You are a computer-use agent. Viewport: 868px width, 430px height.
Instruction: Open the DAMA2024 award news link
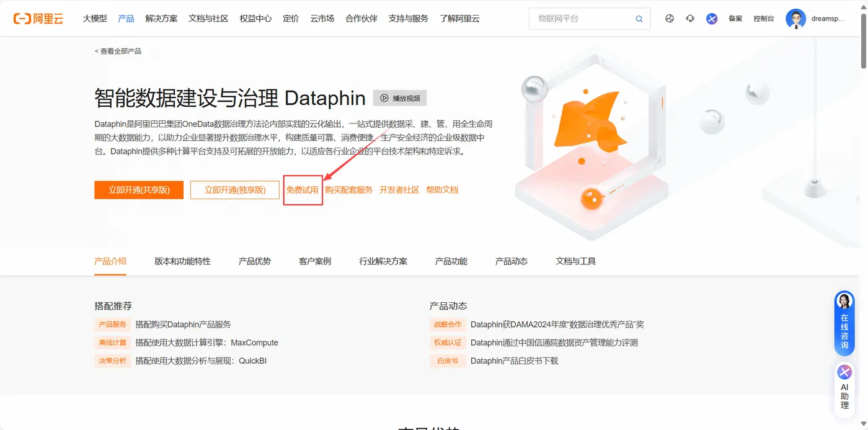pyautogui.click(x=557, y=325)
